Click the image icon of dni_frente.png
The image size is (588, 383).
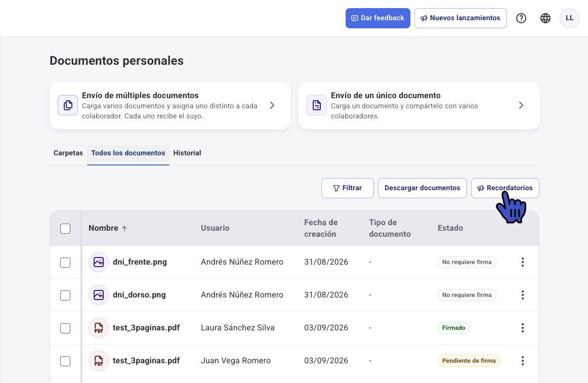99,262
